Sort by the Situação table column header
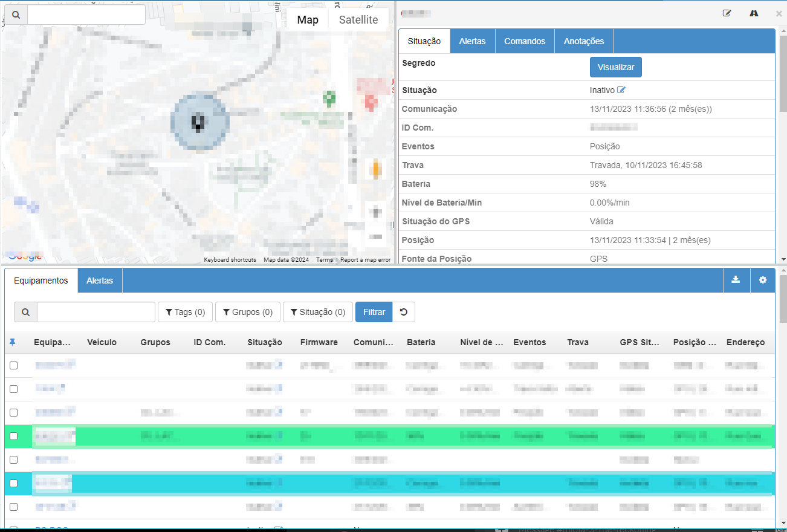Viewport: 787px width, 532px height. pos(265,342)
